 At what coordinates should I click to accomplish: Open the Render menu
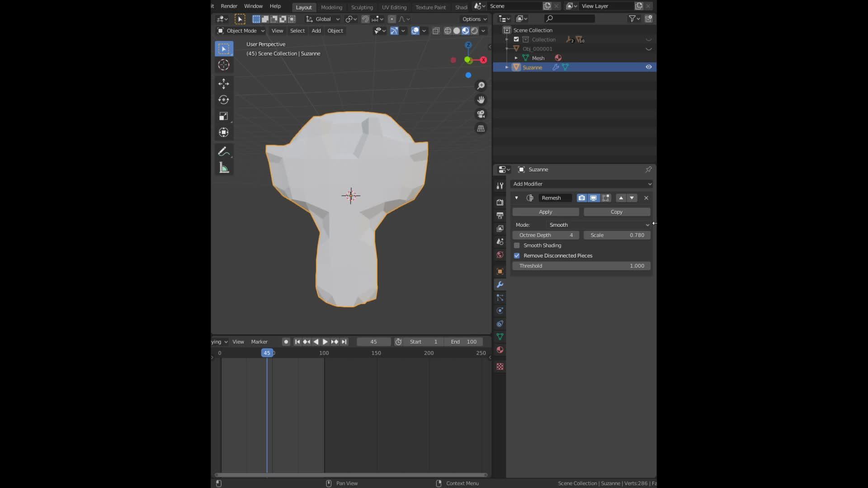229,6
